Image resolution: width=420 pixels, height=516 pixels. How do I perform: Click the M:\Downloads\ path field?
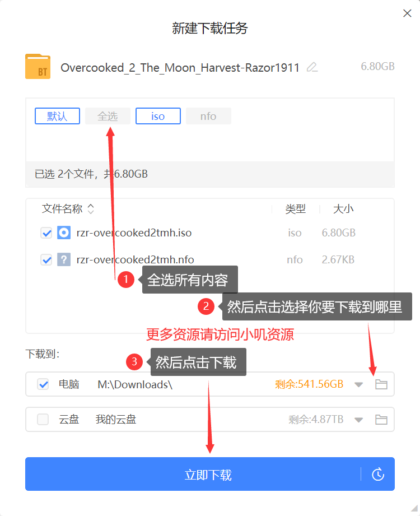click(x=135, y=384)
